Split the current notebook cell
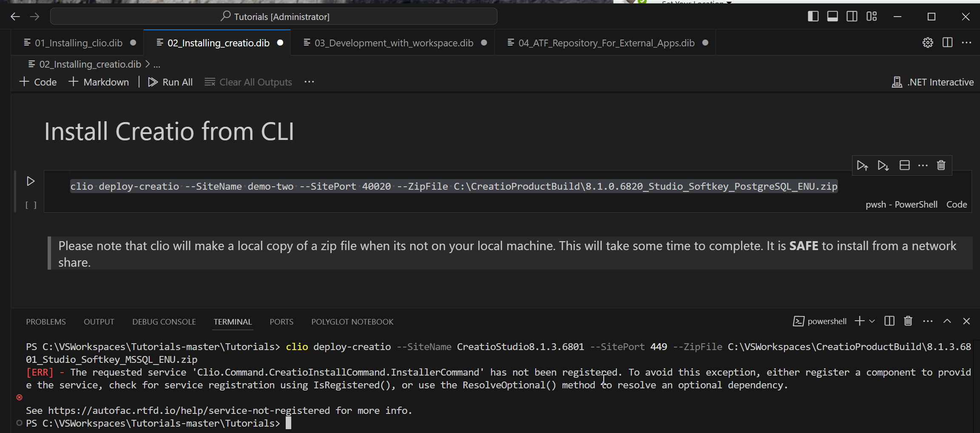The height and width of the screenshot is (433, 980). pyautogui.click(x=905, y=165)
